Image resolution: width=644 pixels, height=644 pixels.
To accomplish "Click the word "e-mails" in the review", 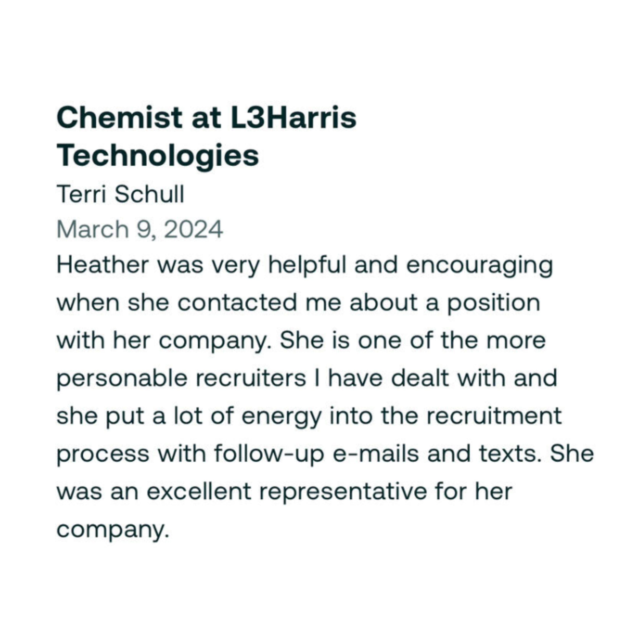I will coord(376,454).
